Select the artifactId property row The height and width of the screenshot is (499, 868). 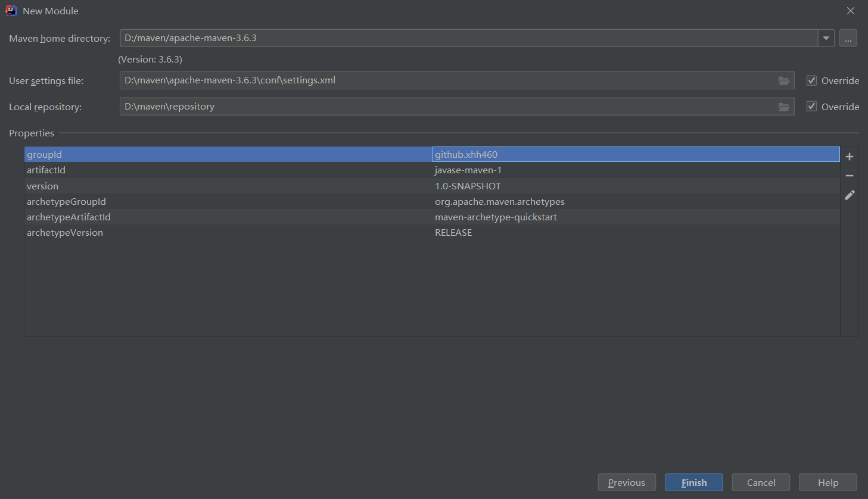point(432,170)
